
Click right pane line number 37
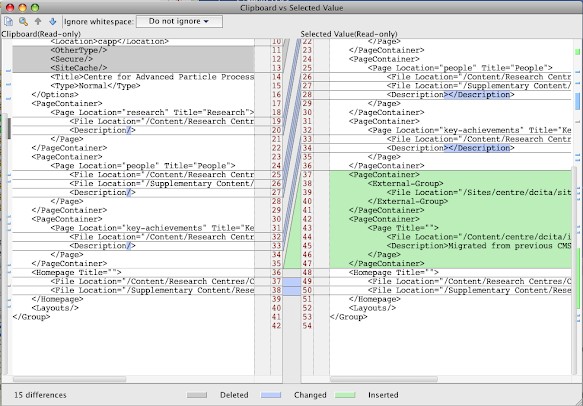click(307, 175)
